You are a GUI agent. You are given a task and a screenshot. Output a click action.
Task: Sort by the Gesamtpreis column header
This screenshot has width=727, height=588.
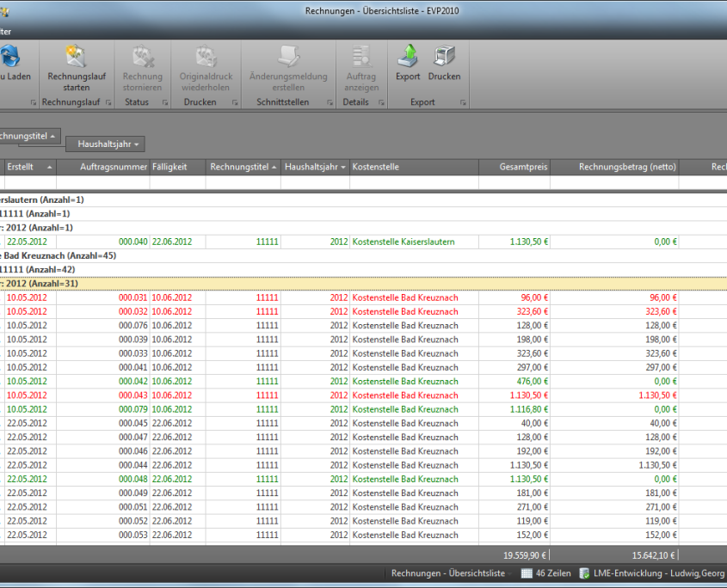514,167
